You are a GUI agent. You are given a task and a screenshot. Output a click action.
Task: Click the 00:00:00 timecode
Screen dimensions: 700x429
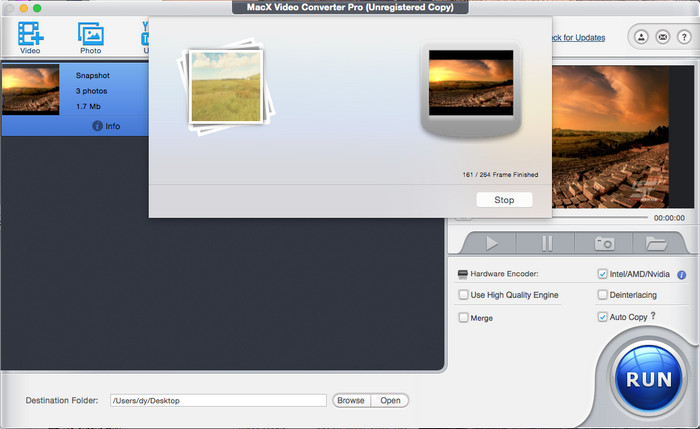click(669, 218)
